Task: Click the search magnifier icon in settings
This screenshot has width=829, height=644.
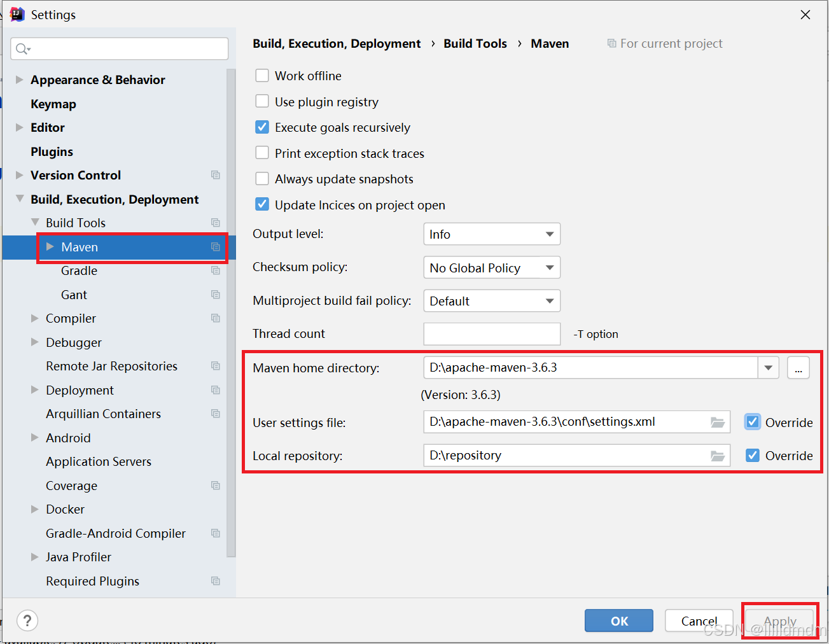Action: coord(22,49)
